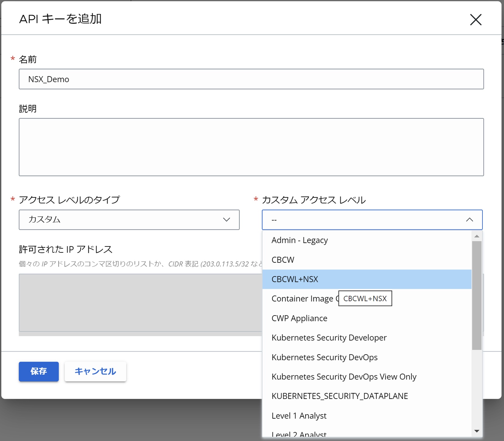Choose the CBCW access level option

click(x=283, y=260)
